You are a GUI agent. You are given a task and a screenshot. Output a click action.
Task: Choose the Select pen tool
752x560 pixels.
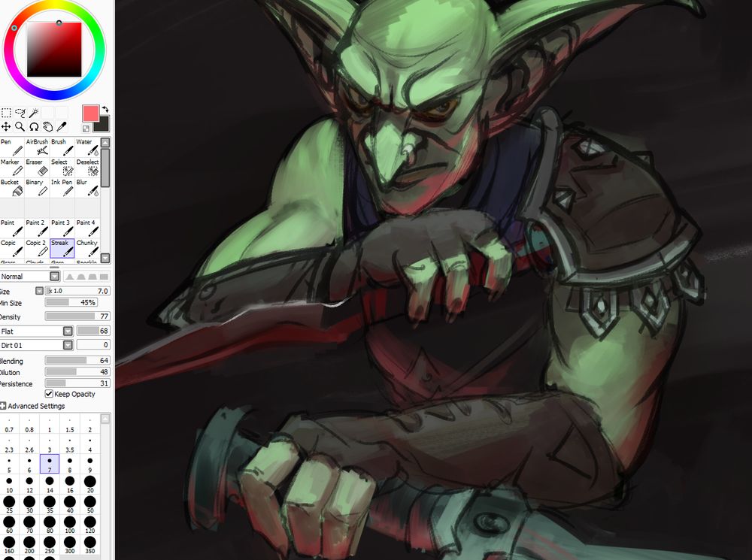click(62, 168)
